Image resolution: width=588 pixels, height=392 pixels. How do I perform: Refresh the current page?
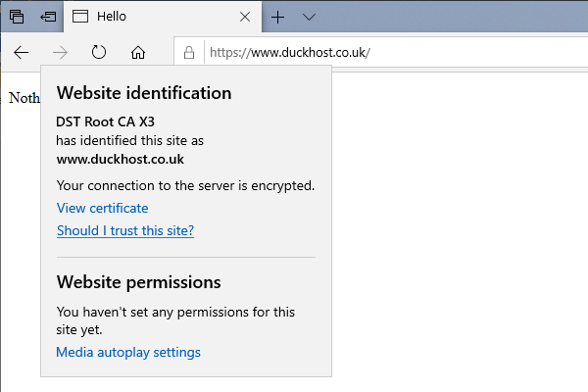click(x=99, y=52)
